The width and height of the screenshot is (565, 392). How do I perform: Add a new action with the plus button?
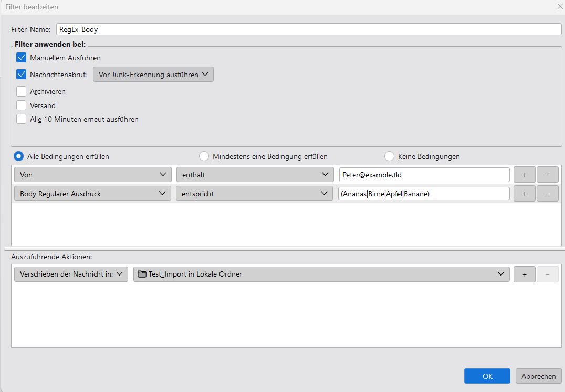pos(524,274)
